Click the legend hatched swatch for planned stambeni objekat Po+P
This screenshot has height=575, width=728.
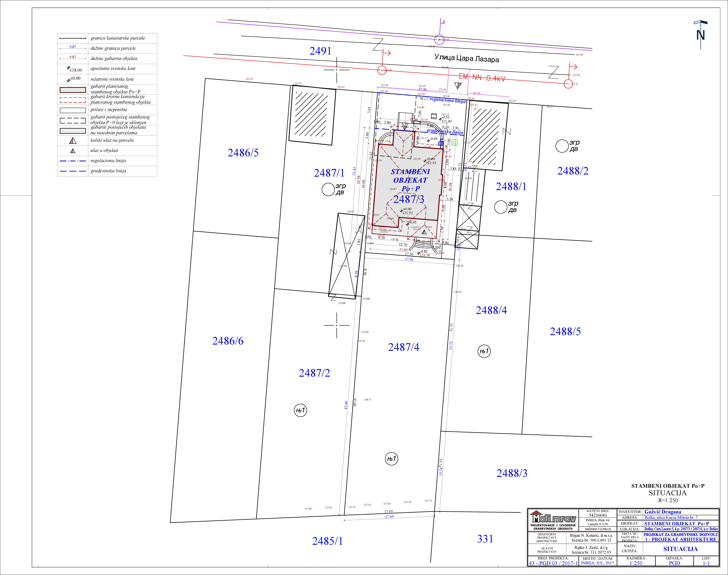point(73,90)
